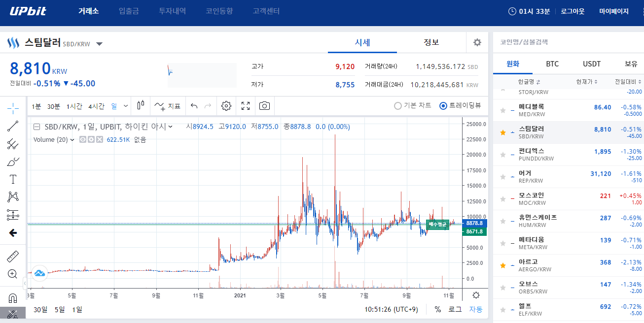Enter fullscreen chart mode
Viewport: 644px width, 323px height.
[x=246, y=106]
